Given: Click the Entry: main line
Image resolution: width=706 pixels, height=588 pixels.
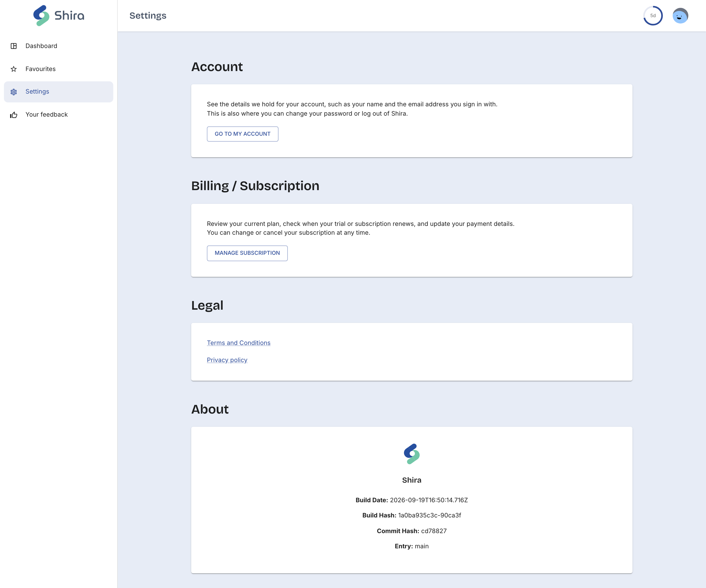Looking at the screenshot, I should pyautogui.click(x=412, y=546).
